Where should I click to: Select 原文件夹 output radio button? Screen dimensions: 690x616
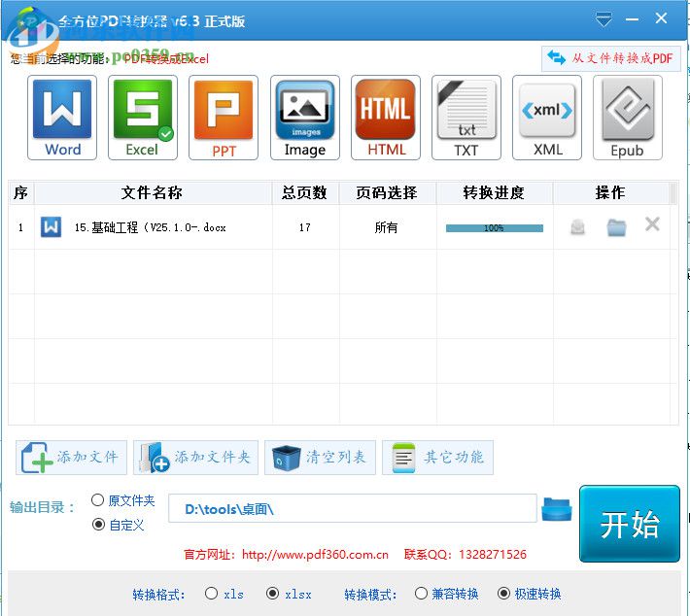point(98,500)
